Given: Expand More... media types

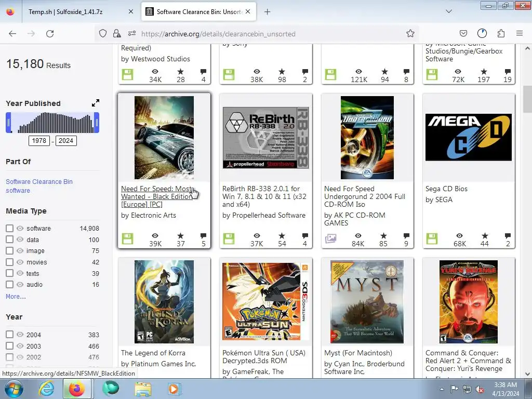Looking at the screenshot, I should pos(16,297).
